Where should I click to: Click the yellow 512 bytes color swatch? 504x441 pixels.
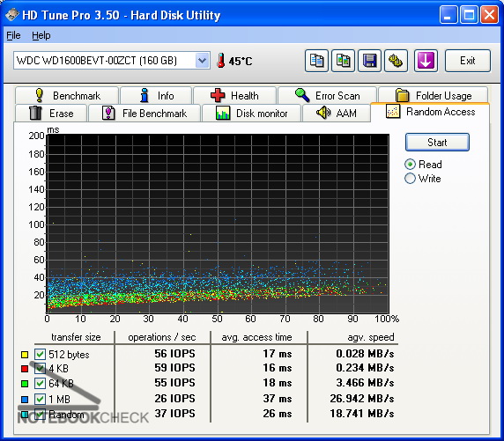(x=25, y=355)
